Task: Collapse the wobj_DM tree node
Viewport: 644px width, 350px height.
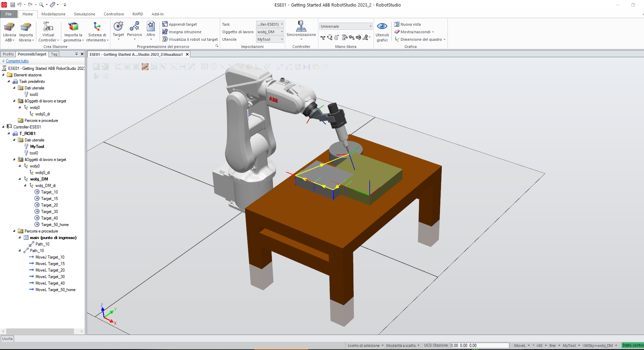Action: (20, 179)
